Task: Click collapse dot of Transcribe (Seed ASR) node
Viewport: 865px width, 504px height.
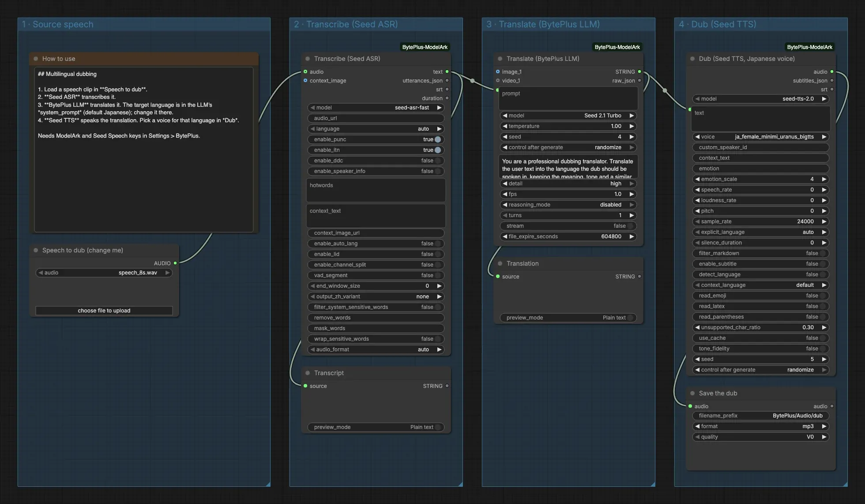Action: (x=308, y=59)
